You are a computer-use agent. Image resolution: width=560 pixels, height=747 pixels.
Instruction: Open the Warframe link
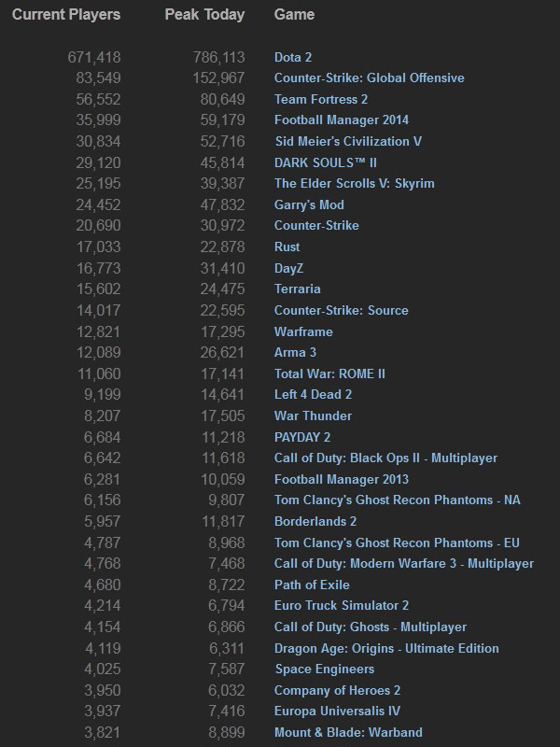pos(303,331)
